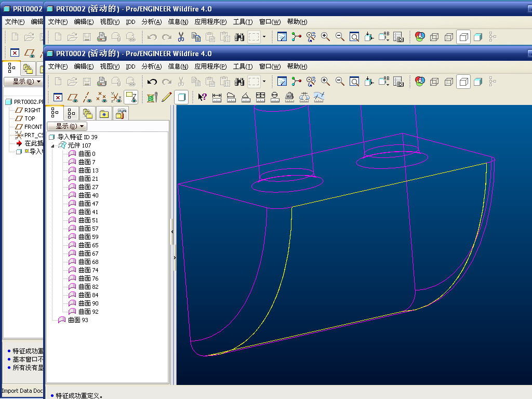Collapse the 元件 107 tree node
532x399 pixels.
(52, 145)
